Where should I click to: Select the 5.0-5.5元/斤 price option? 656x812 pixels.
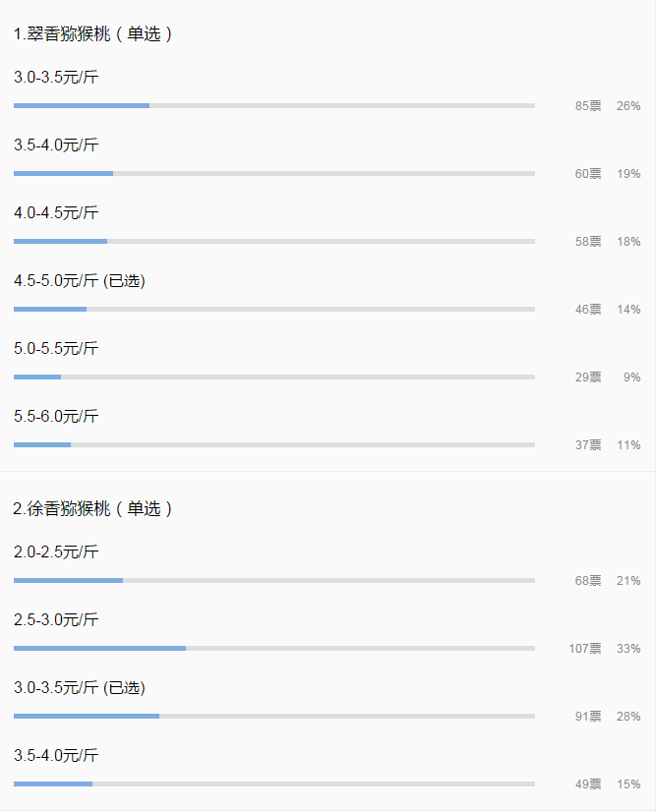(56, 348)
